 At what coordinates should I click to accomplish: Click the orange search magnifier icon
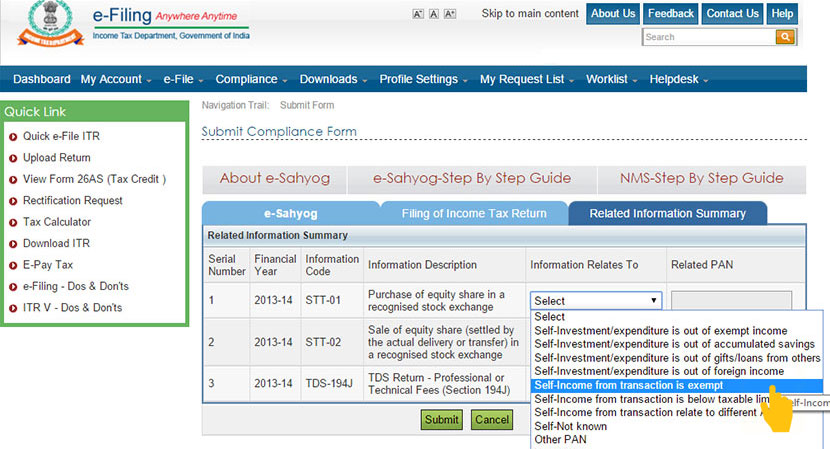[x=785, y=37]
